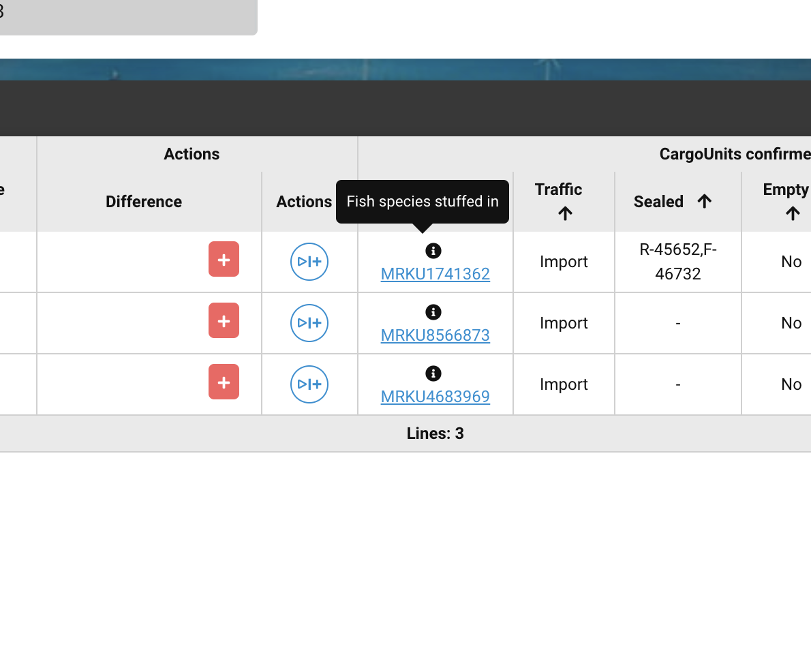Click the blue circular action icon for MRKU1741362
811x672 pixels.
click(x=309, y=262)
